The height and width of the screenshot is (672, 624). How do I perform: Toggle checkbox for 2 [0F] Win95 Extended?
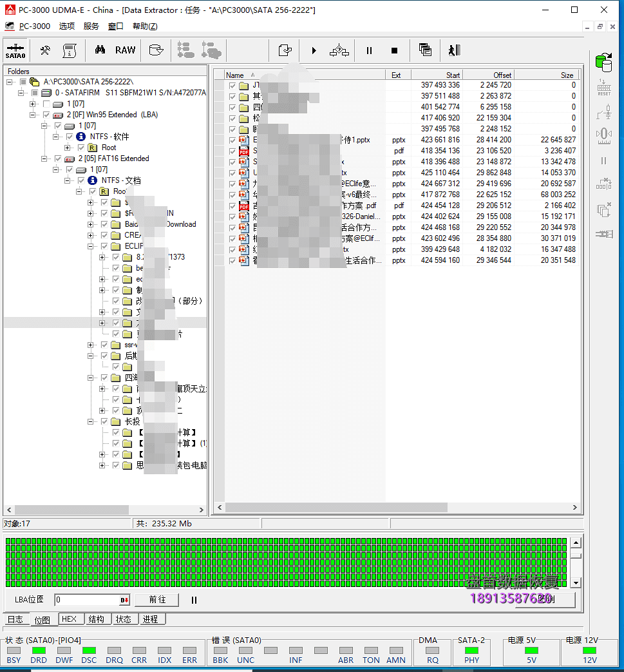click(46, 115)
